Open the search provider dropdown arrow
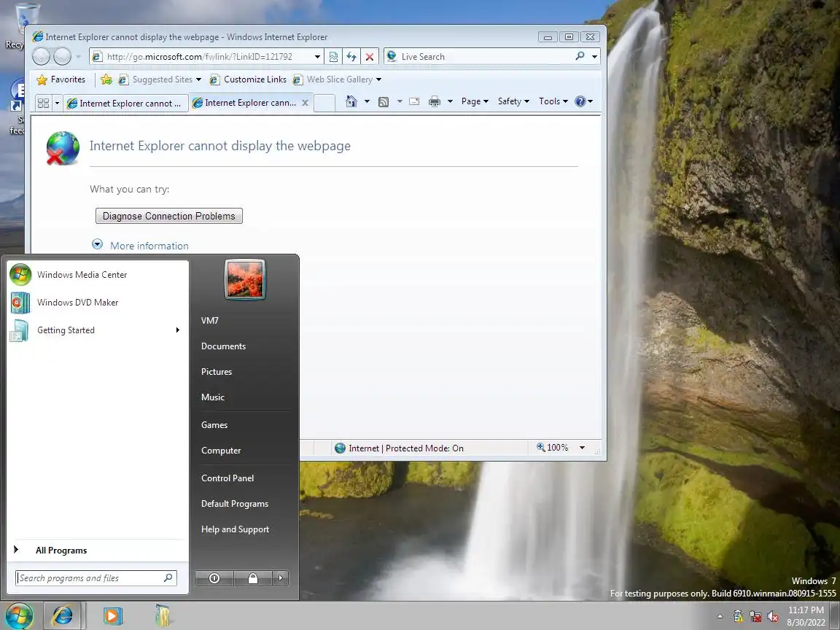 pos(594,57)
